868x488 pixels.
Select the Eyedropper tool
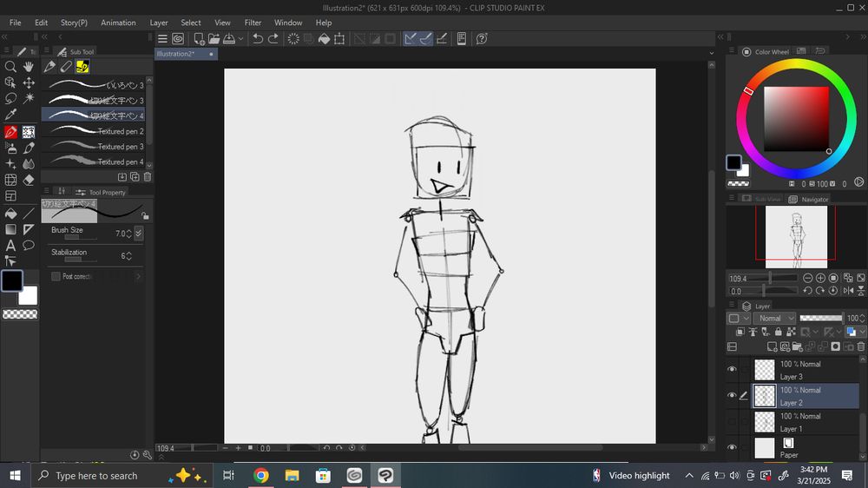[10, 115]
